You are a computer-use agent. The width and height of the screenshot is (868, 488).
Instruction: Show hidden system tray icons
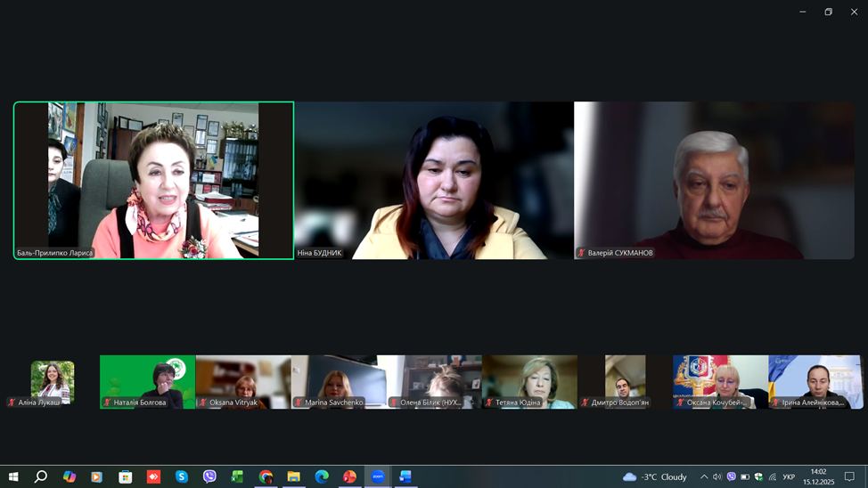coord(704,477)
